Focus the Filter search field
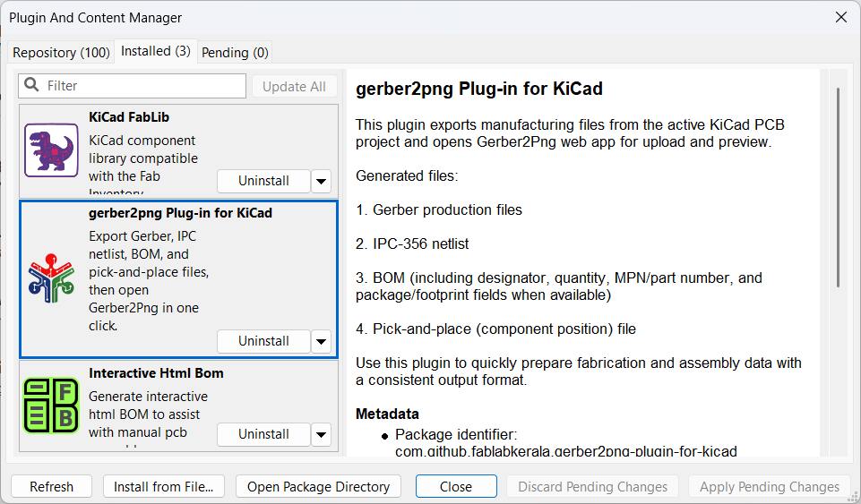The height and width of the screenshot is (504, 861). (133, 86)
